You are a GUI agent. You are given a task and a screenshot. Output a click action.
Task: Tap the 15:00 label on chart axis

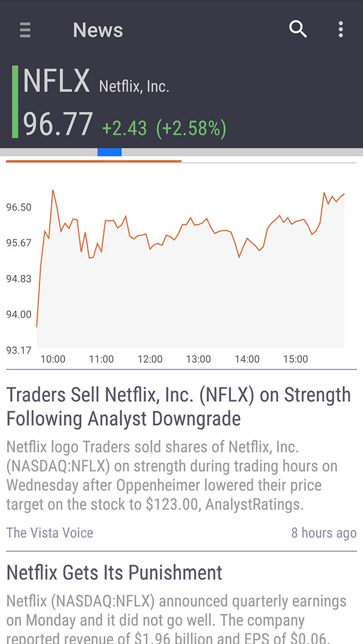pos(296,359)
